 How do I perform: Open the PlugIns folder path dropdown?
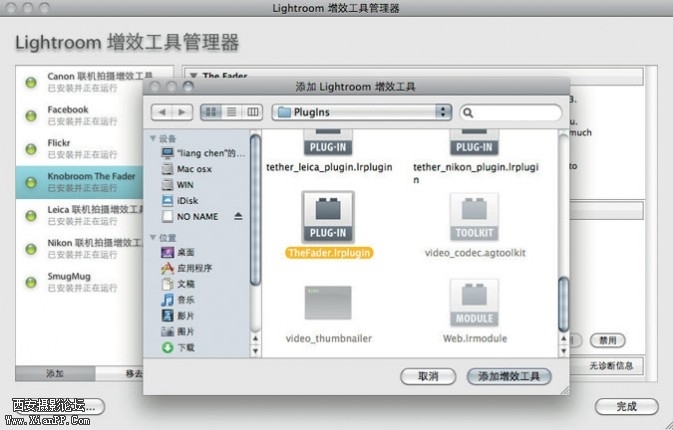click(362, 111)
